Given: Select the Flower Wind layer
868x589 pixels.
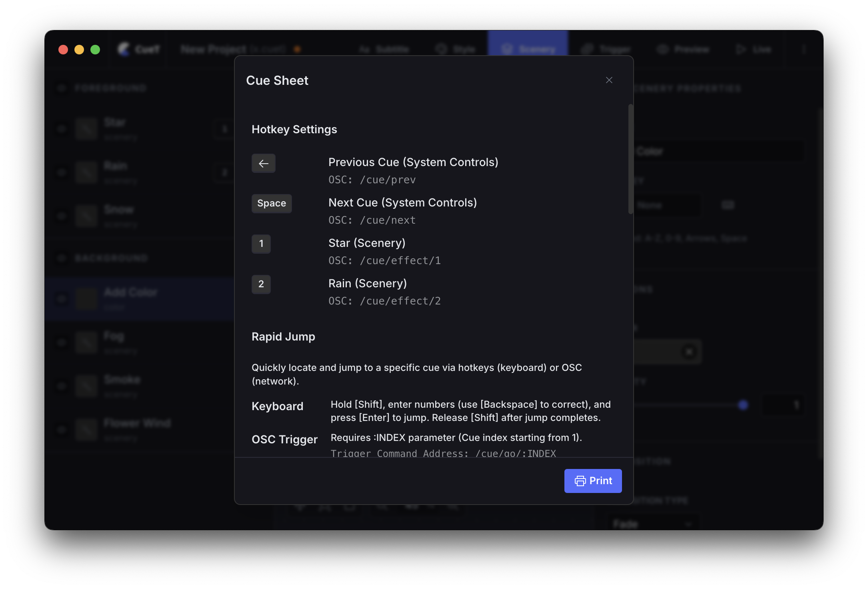Looking at the screenshot, I should click(x=137, y=423).
